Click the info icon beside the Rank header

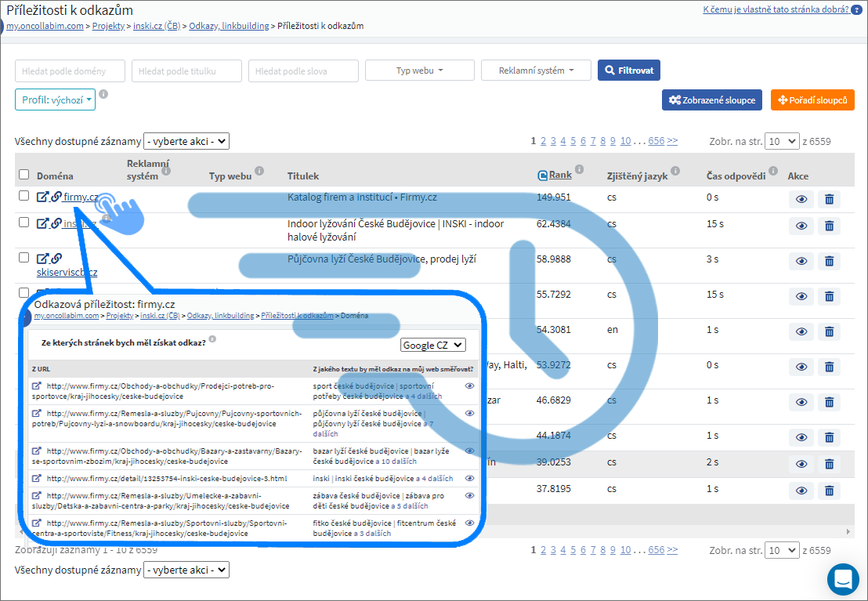[579, 169]
